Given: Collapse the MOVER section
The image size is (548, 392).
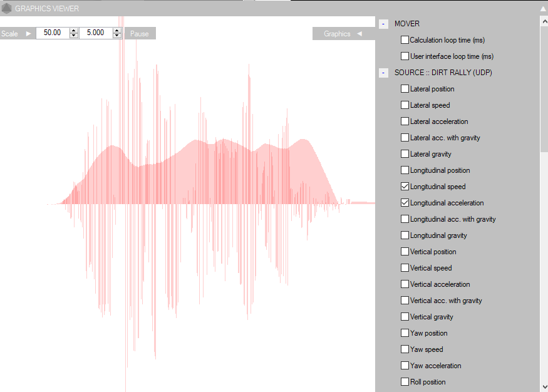Looking at the screenshot, I should click(x=383, y=24).
